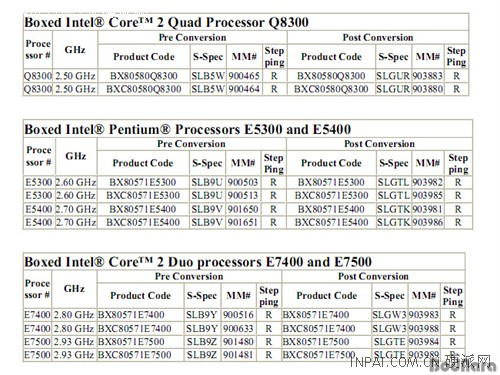Select MM# 900633 in Core 2 Duo table

(x=238, y=329)
